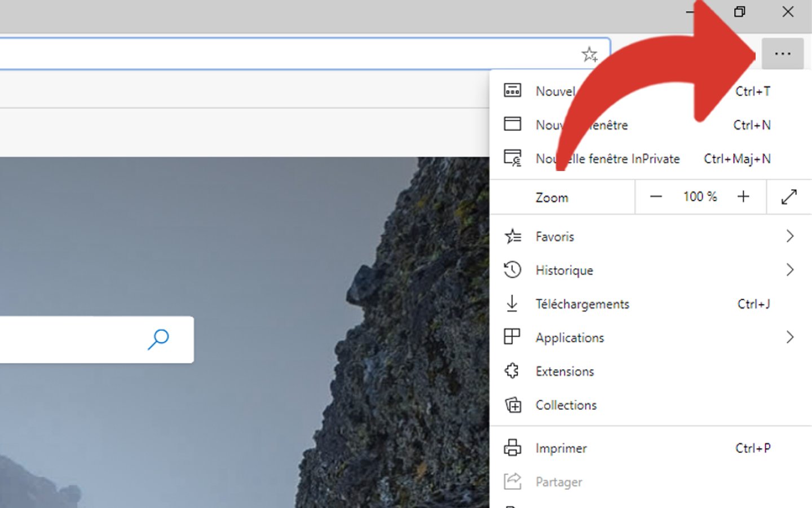Expand the Favoris submenu arrow
812x508 pixels.
coord(789,237)
